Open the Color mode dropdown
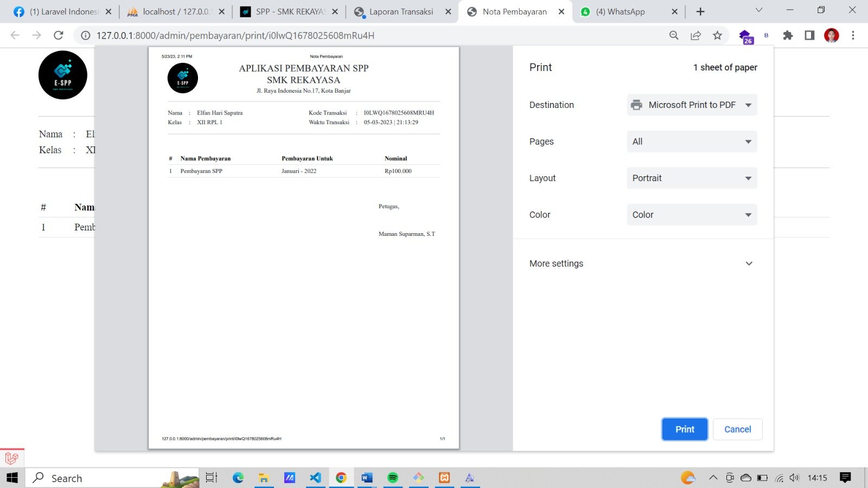The width and height of the screenshot is (868, 488). tap(692, 215)
